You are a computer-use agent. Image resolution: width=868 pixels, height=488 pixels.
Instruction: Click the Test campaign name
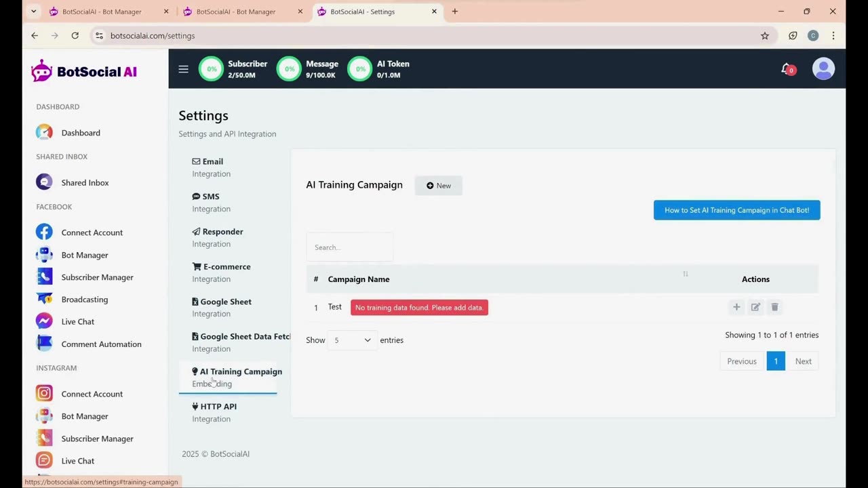tap(335, 307)
